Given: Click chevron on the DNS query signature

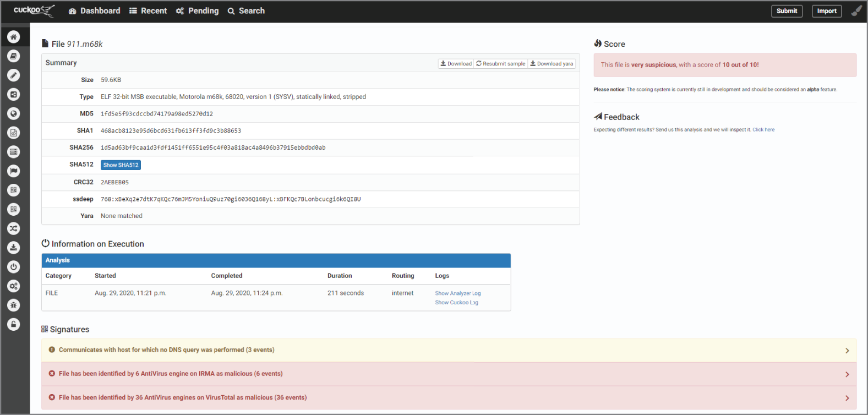Looking at the screenshot, I should point(847,351).
